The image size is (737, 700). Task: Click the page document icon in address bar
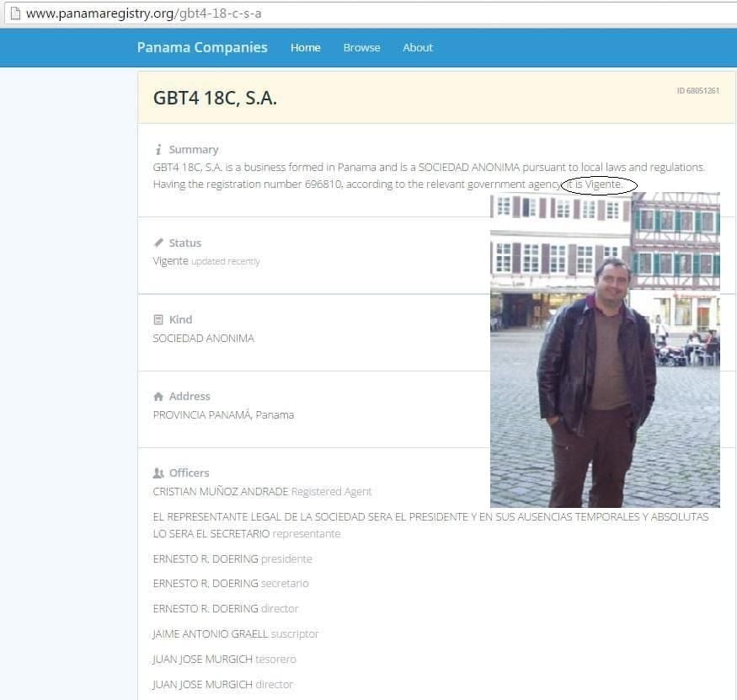[14, 14]
